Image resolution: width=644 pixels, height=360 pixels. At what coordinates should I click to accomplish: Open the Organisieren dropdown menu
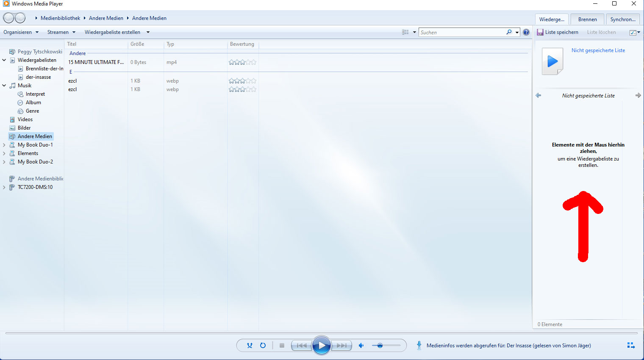(x=21, y=32)
